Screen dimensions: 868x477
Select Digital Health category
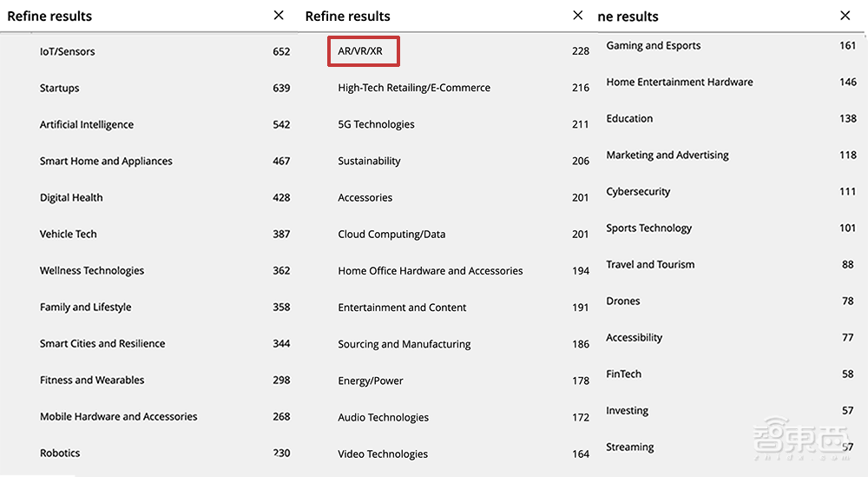tap(71, 197)
